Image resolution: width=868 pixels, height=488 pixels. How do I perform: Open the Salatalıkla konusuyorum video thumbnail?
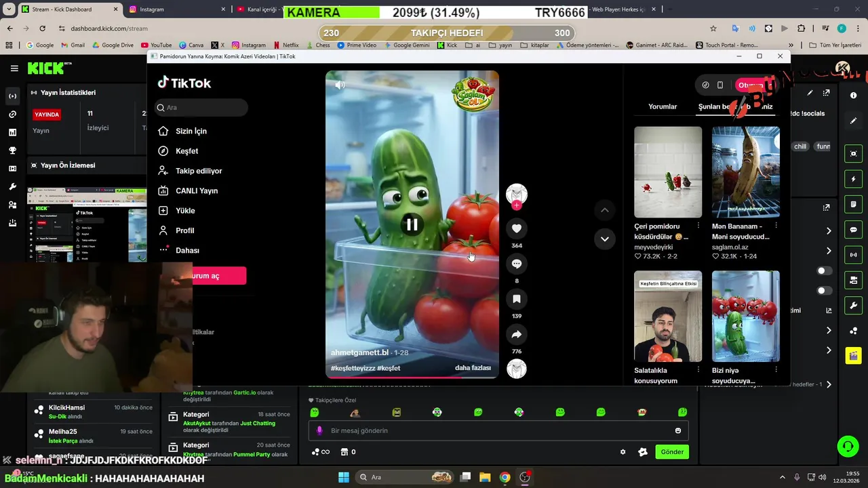coord(668,317)
